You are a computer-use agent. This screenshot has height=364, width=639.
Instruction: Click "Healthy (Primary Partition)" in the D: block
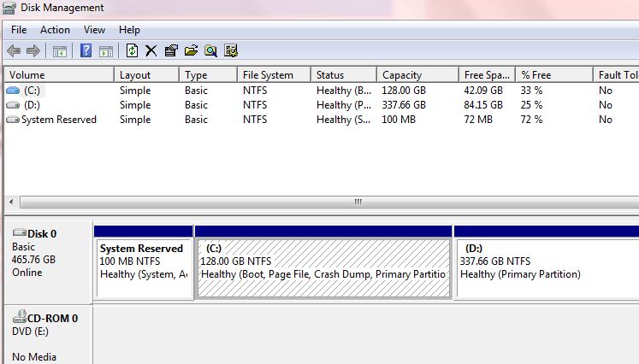click(x=520, y=274)
